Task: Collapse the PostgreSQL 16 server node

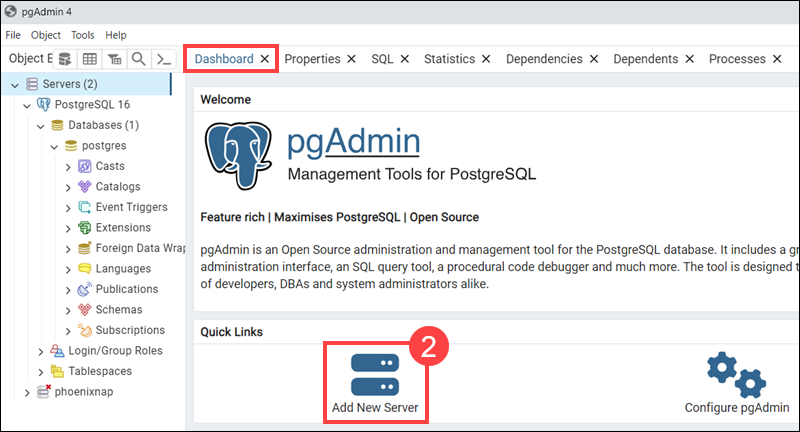Action: pyautogui.click(x=27, y=106)
